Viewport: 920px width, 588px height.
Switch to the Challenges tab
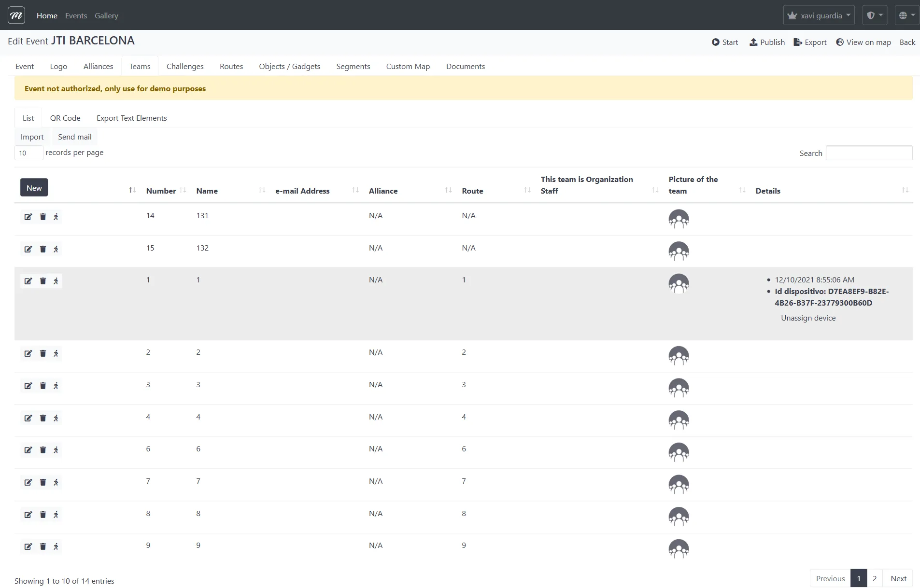pos(185,67)
